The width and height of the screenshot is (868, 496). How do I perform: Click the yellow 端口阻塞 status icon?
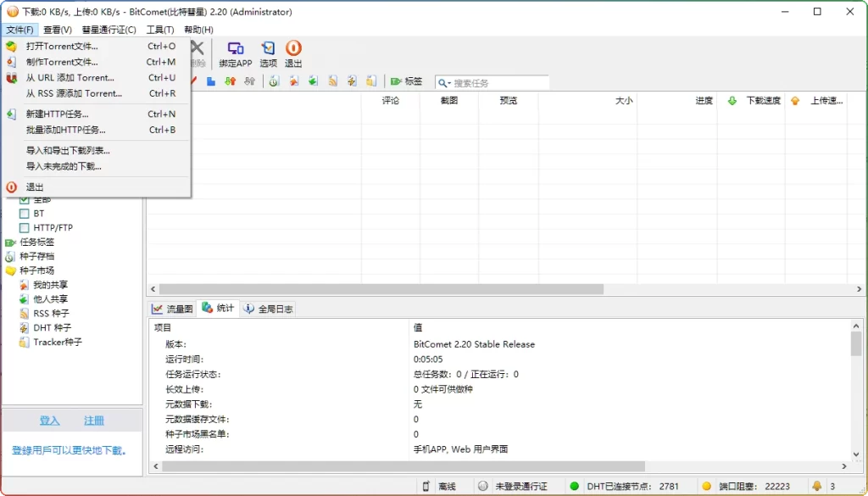click(x=705, y=486)
